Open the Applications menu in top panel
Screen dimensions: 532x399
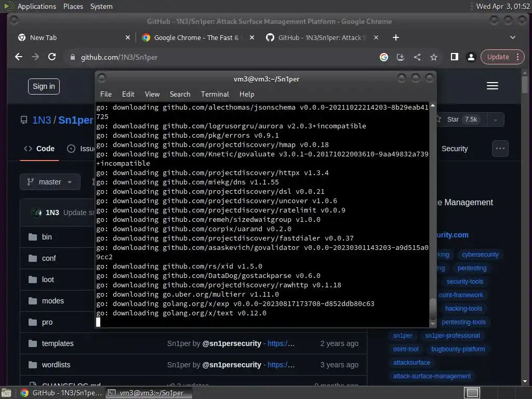point(37,6)
